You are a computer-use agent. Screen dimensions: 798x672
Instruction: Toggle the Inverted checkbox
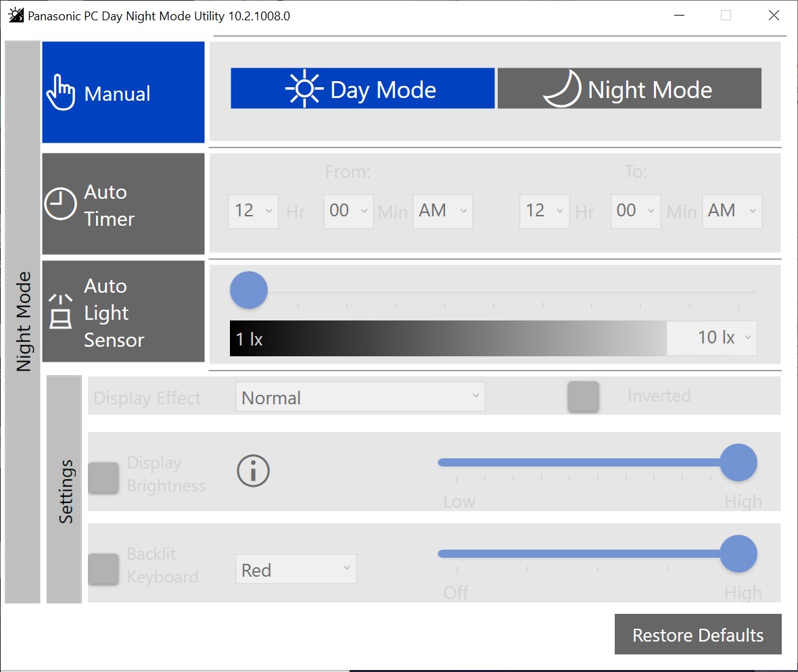(x=583, y=397)
